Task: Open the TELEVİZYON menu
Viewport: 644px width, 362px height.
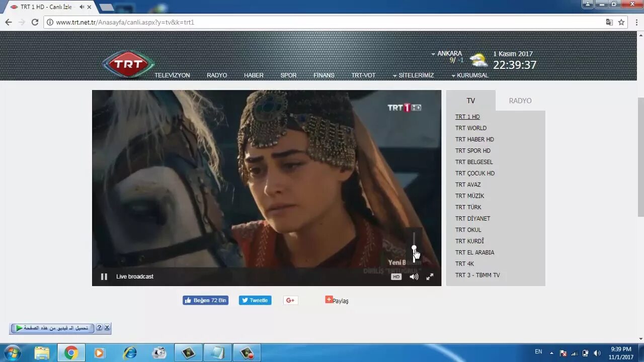Action: point(172,75)
